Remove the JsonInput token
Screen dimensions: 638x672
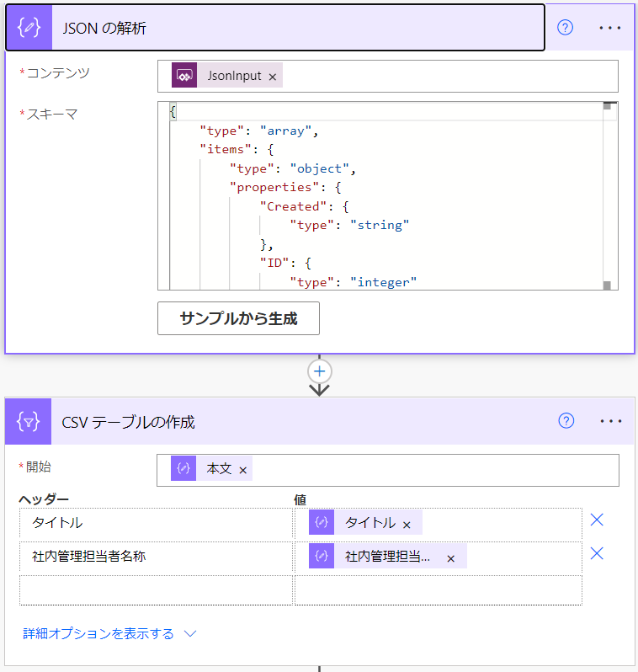click(273, 77)
